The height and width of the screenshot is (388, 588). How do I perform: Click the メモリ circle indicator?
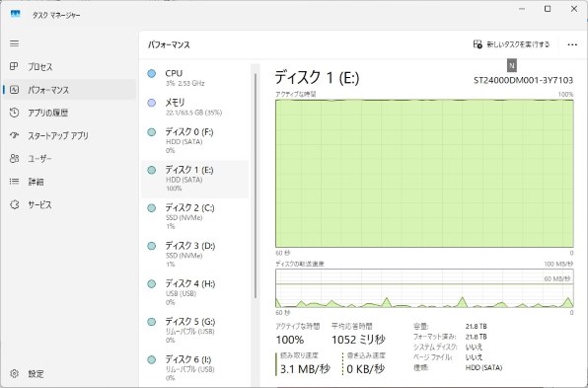tap(152, 103)
